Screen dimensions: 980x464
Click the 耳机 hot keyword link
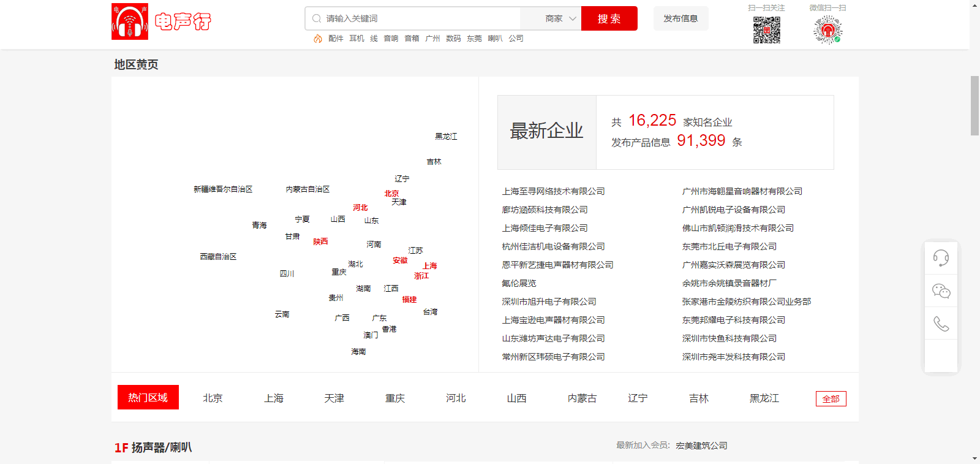(x=356, y=39)
